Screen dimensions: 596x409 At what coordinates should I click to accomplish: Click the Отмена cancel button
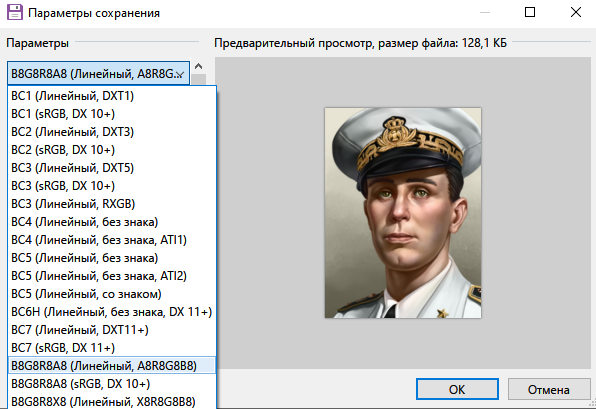pyautogui.click(x=548, y=389)
